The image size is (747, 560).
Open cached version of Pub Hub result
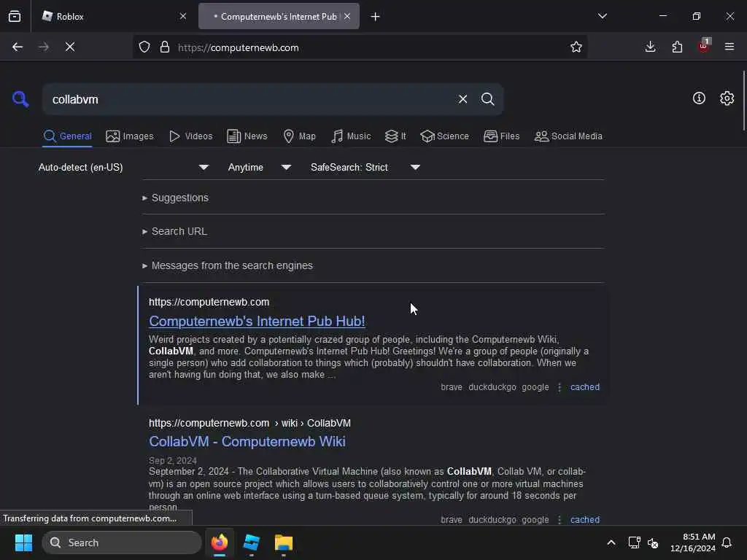click(x=584, y=387)
